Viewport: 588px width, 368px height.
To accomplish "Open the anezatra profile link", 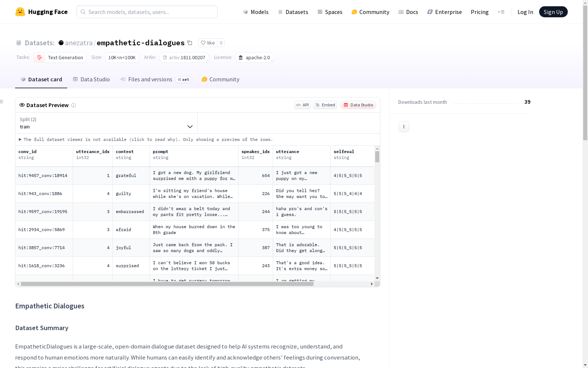I will pyautogui.click(x=79, y=43).
